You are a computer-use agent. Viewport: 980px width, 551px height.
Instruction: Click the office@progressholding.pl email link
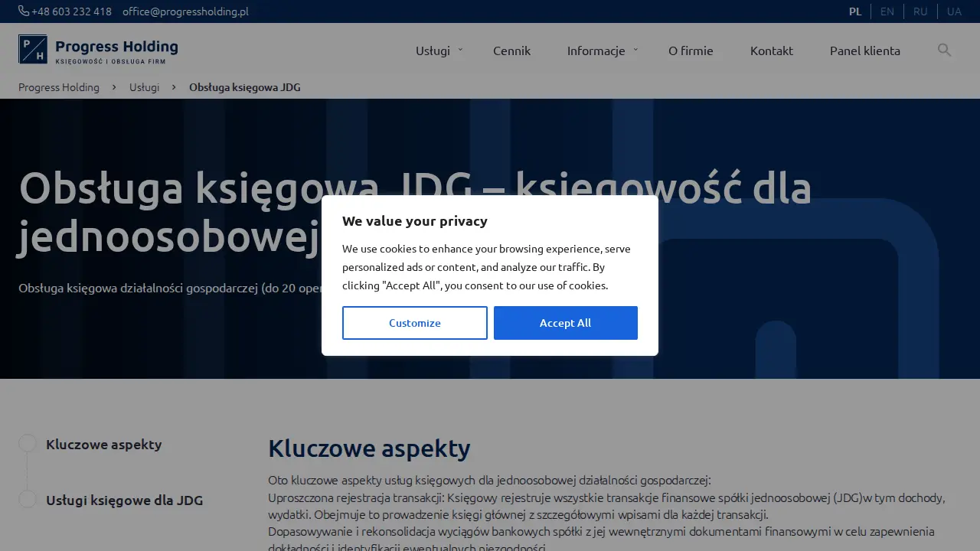coord(185,11)
